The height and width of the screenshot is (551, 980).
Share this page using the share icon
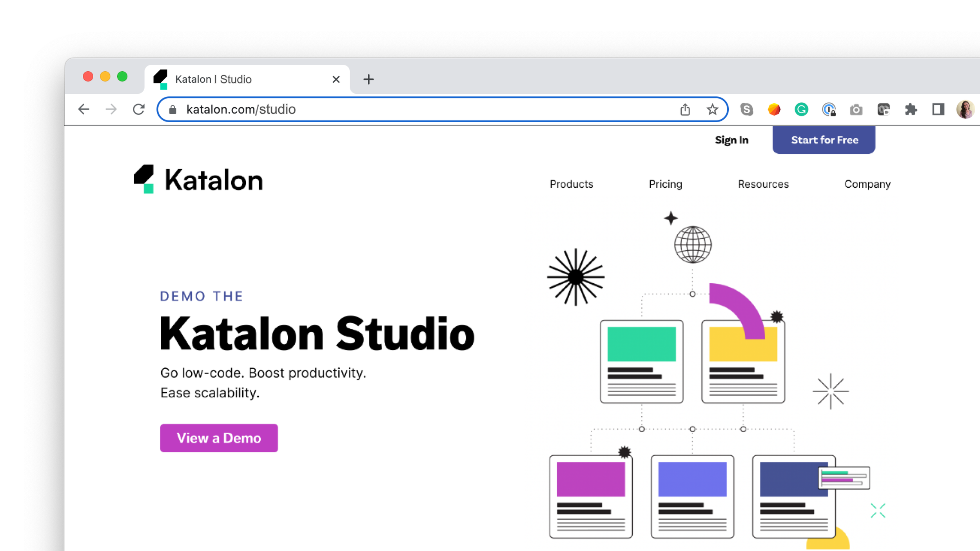pyautogui.click(x=685, y=109)
